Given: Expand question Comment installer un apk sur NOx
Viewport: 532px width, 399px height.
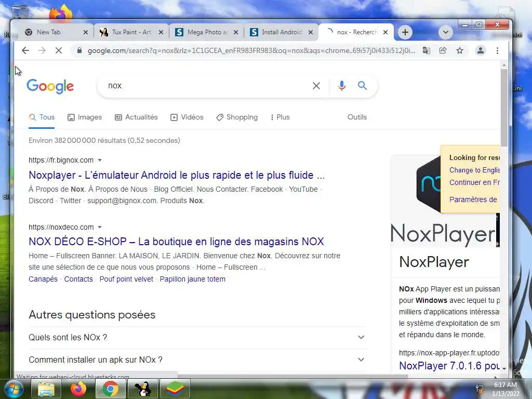Looking at the screenshot, I should (197, 360).
